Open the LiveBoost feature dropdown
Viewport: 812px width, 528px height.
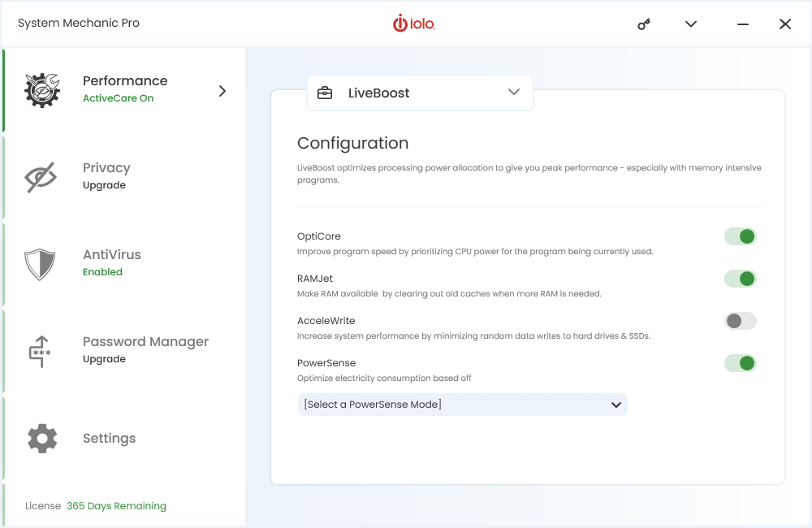click(x=513, y=93)
